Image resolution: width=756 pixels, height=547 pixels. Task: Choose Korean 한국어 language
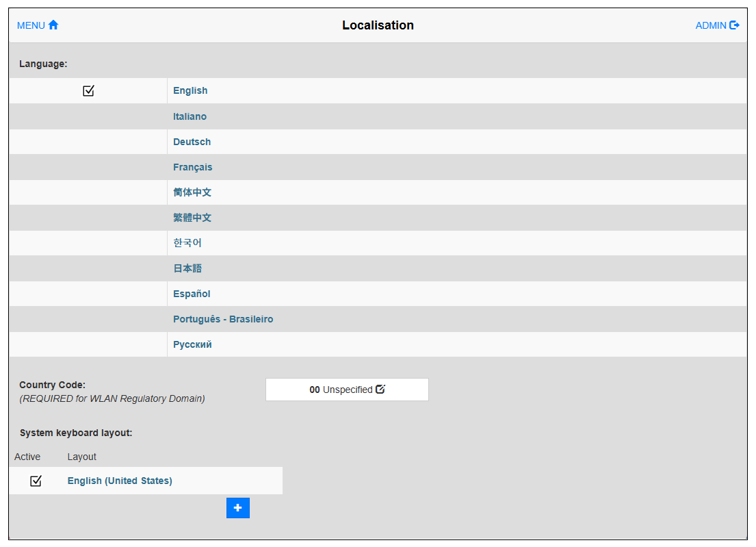click(187, 243)
